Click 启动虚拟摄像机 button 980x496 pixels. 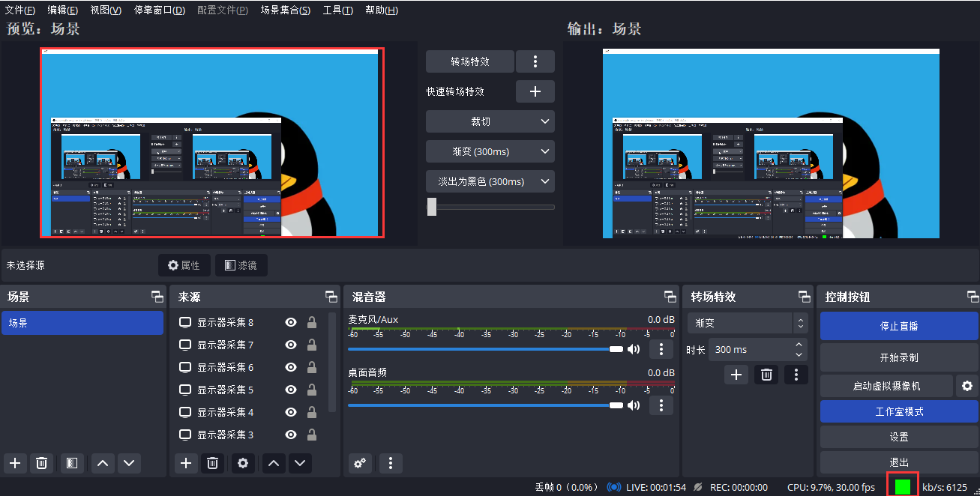coord(886,386)
